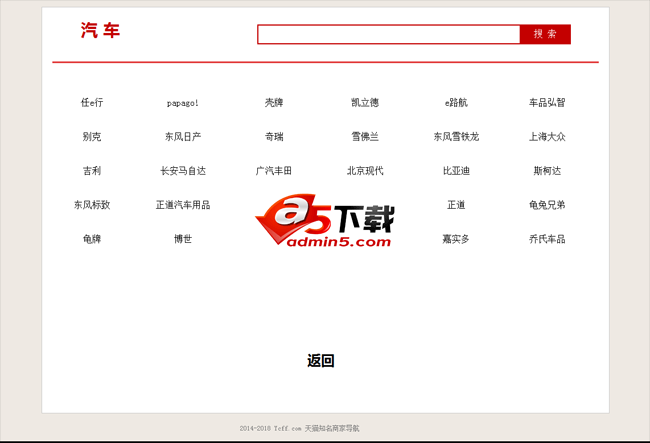Image resolution: width=650 pixels, height=443 pixels.
Task: Choose the 龟牌 brand link
Action: coord(92,239)
